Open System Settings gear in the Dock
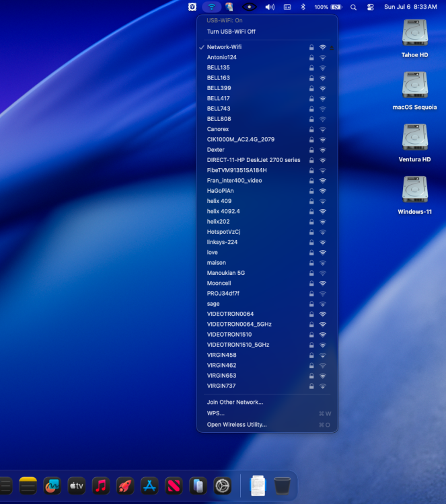The image size is (446, 504). click(223, 486)
